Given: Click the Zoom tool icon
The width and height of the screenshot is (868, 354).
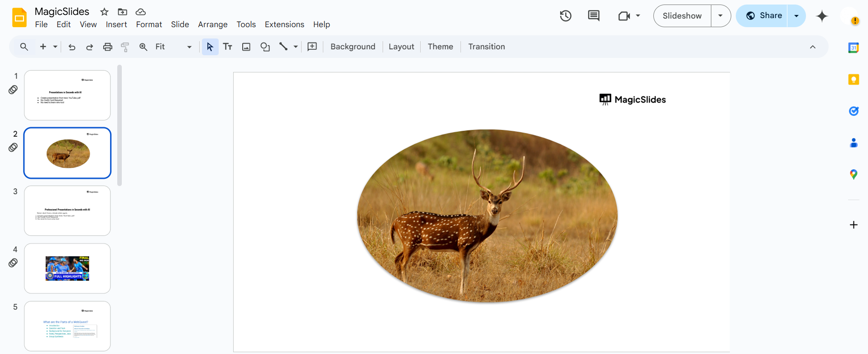Looking at the screenshot, I should tap(143, 47).
